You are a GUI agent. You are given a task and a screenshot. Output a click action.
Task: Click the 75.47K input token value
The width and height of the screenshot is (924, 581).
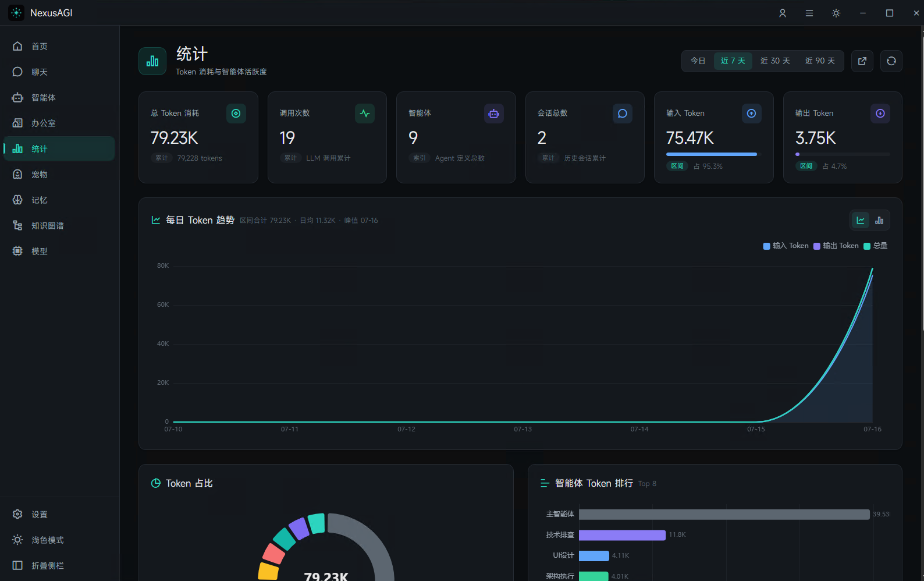tap(690, 138)
